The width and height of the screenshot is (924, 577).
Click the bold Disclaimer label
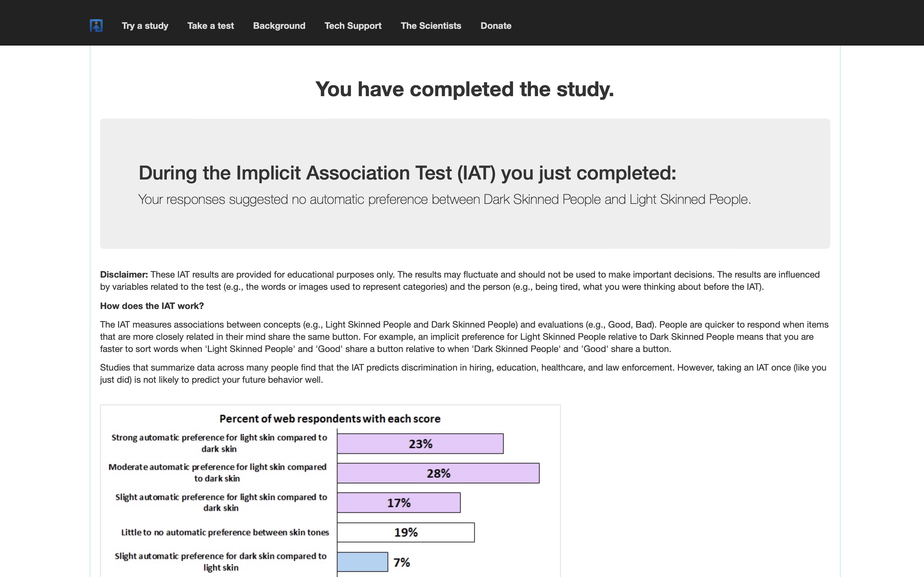point(124,275)
